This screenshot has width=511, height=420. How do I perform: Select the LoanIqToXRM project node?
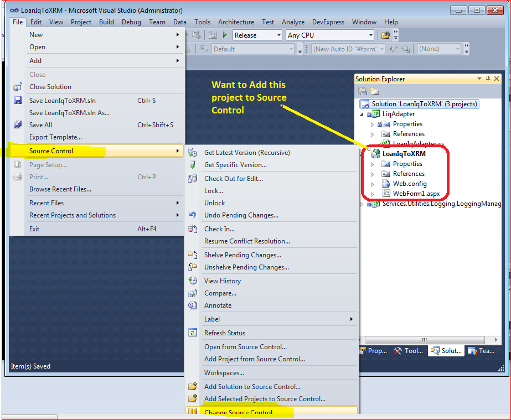coord(404,153)
